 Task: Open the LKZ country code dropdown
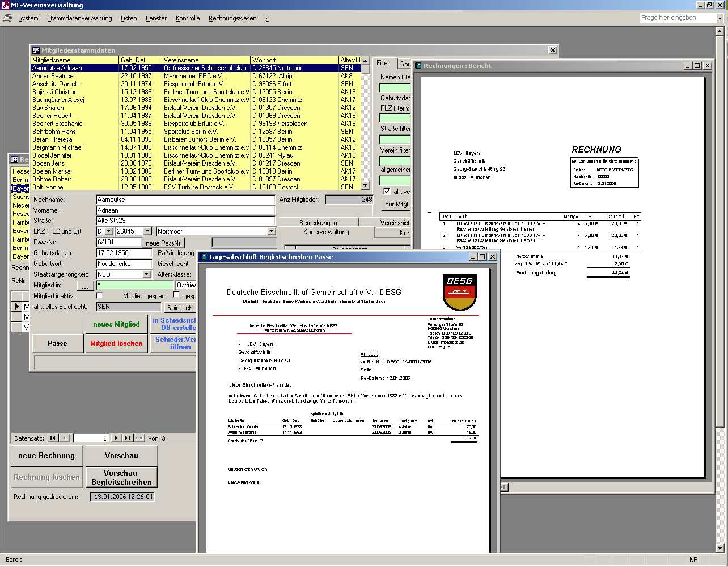(x=108, y=231)
